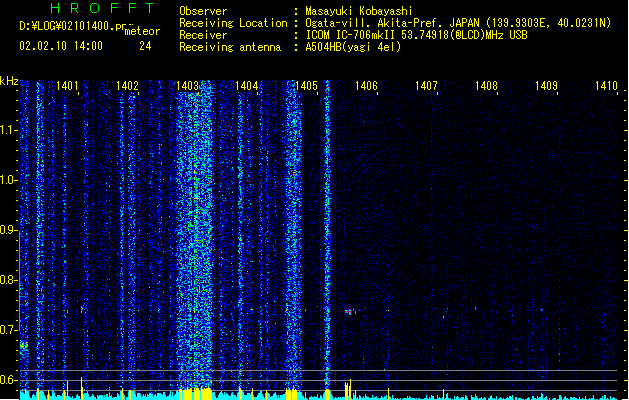The width and height of the screenshot is (629, 400).
Task: Click the Receiving Location label
Action: click(x=233, y=23)
